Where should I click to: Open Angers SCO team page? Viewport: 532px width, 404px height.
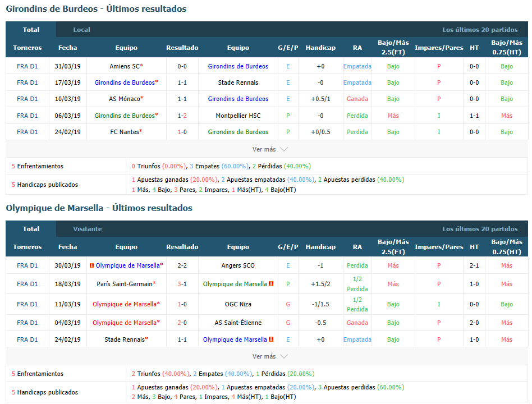tap(238, 265)
